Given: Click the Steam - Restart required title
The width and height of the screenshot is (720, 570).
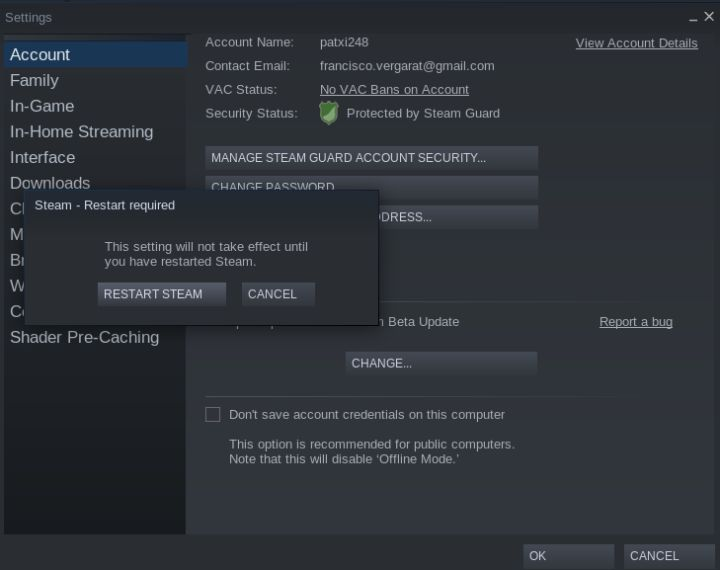Looking at the screenshot, I should tap(105, 205).
